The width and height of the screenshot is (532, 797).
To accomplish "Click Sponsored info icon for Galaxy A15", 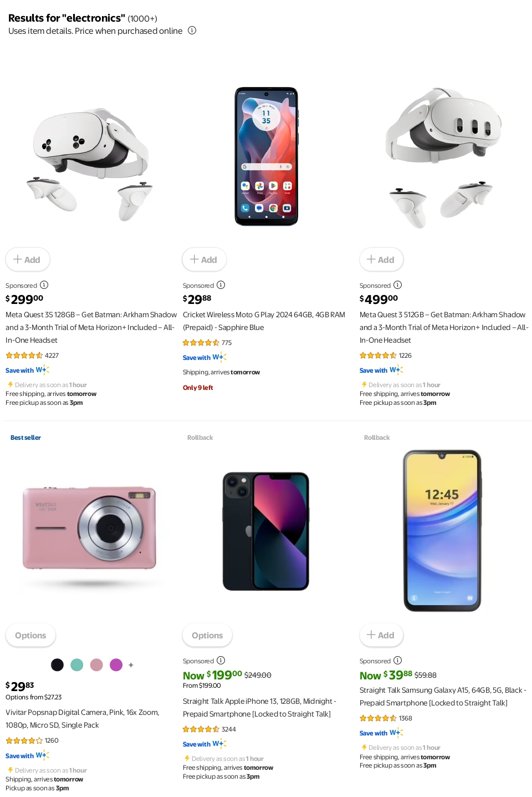I will [x=397, y=661].
